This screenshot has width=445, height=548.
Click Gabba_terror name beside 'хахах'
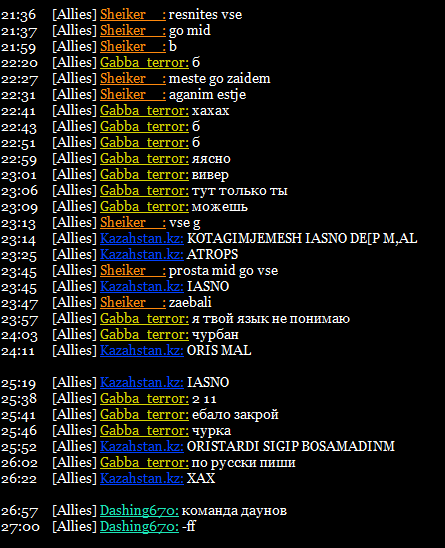tap(144, 111)
